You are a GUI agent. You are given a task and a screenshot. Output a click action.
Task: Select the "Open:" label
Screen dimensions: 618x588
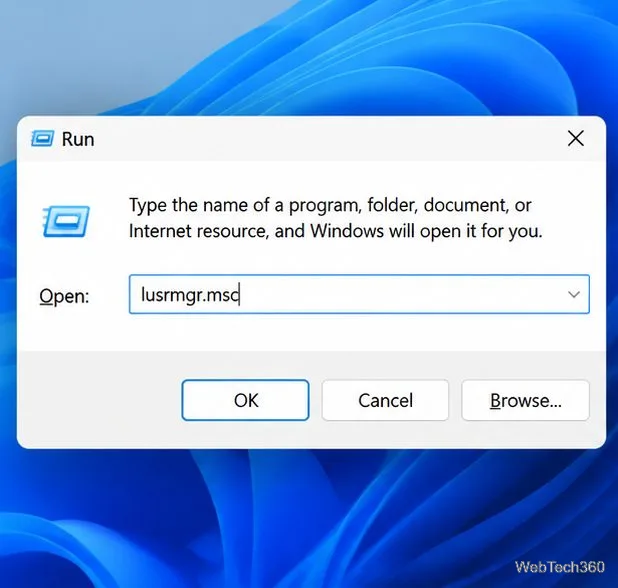click(x=64, y=296)
